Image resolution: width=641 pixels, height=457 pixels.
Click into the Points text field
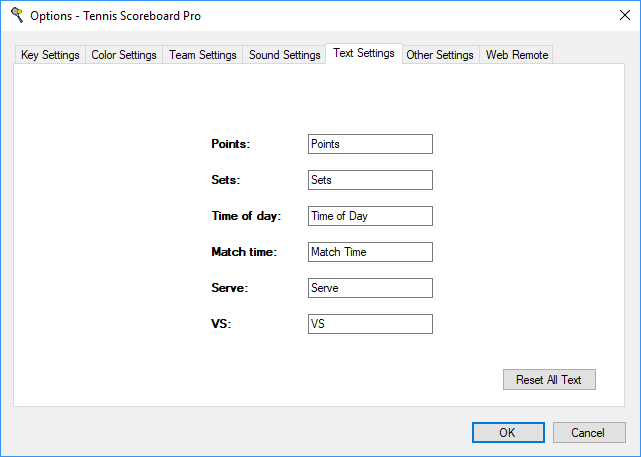tap(370, 144)
